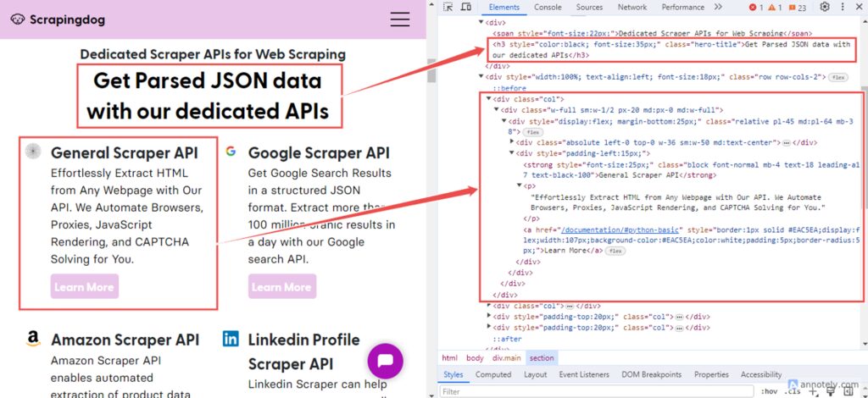The height and width of the screenshot is (398, 868).
Task: Select the div.main breadcrumb
Action: [507, 358]
